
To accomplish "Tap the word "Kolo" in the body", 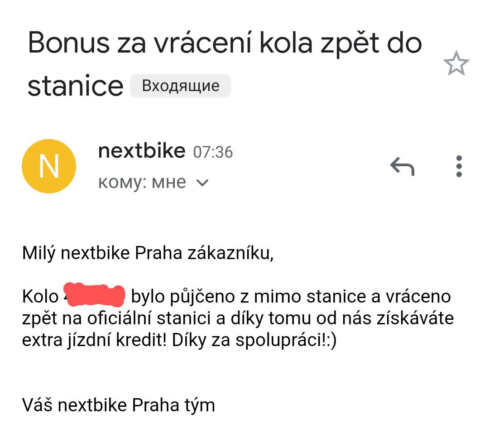I will (x=40, y=297).
